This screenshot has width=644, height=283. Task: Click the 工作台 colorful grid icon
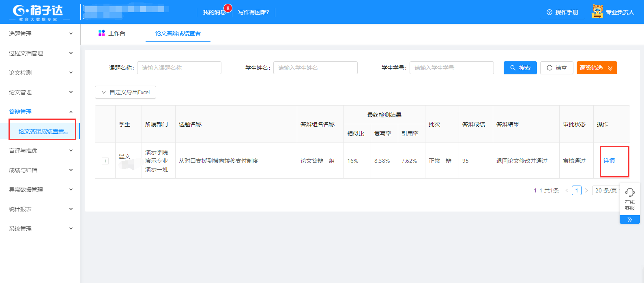coord(102,33)
